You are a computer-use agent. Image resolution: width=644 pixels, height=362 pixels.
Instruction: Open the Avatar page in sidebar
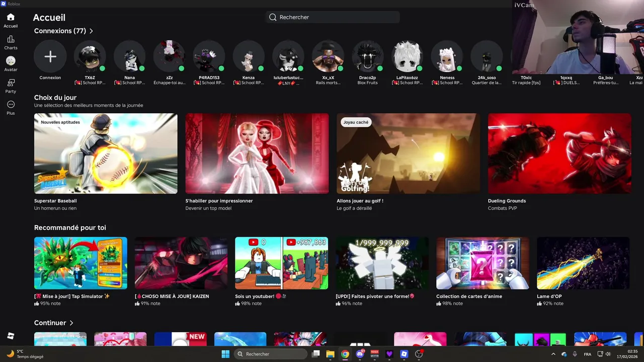pos(11,61)
